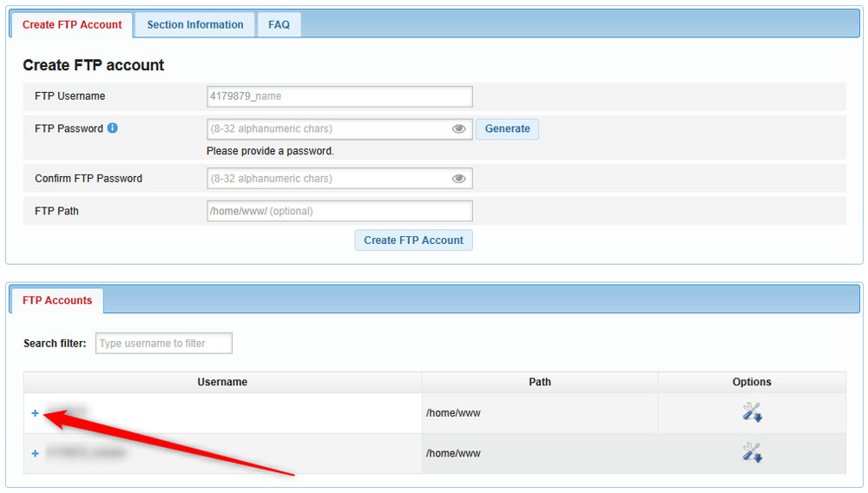Expand the first FTP account row
The width and height of the screenshot is (868, 493).
pos(35,413)
